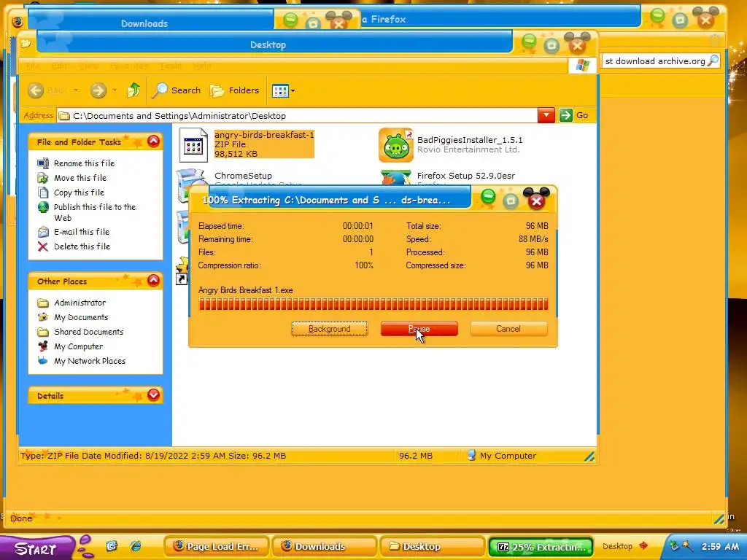This screenshot has width=747, height=560.
Task: Expand the address bar dropdown
Action: click(x=546, y=115)
